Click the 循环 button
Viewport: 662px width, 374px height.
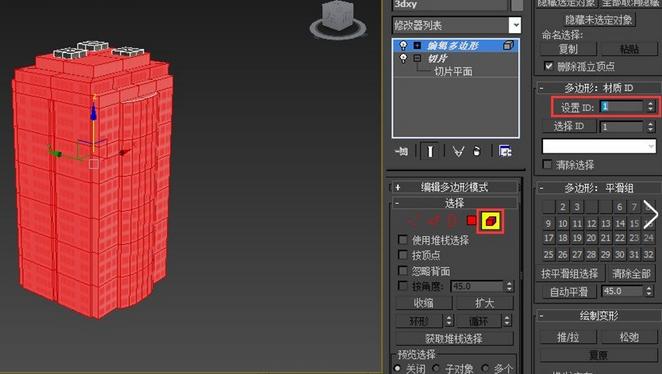[479, 321]
